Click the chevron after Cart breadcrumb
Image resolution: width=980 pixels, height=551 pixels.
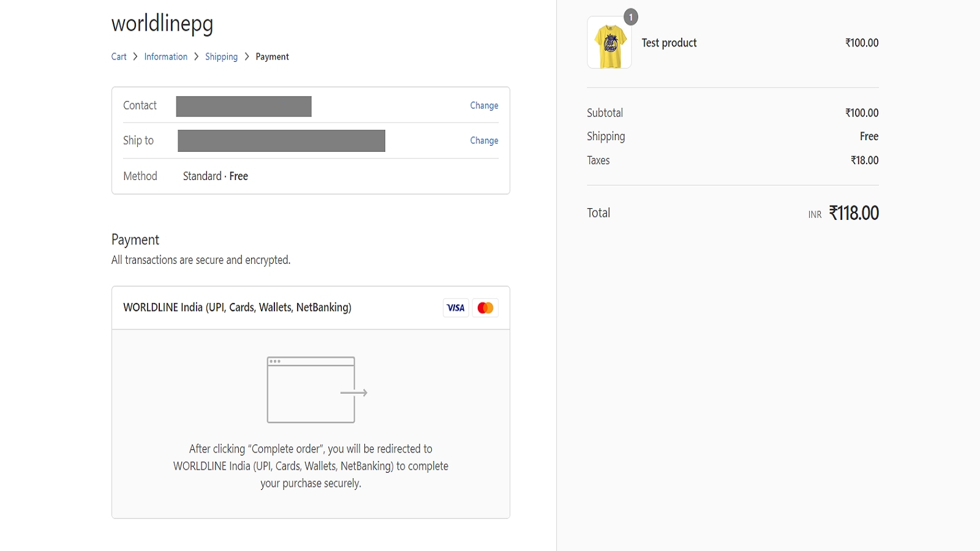pos(135,57)
